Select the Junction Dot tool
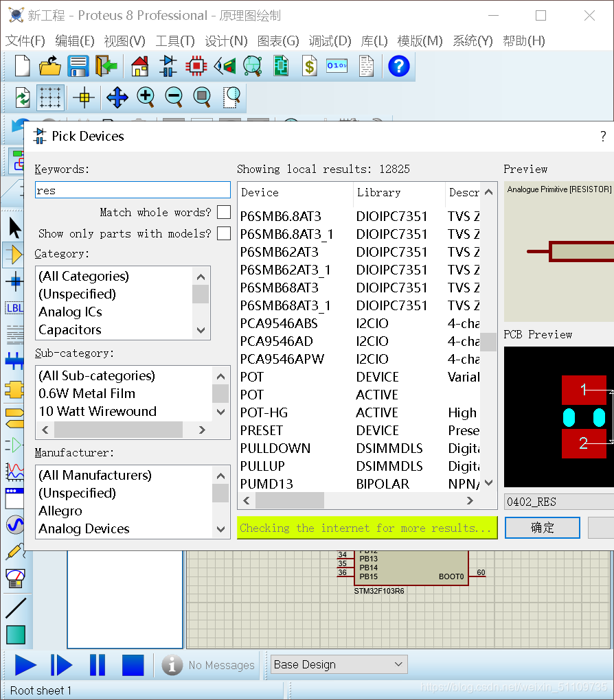 14,281
